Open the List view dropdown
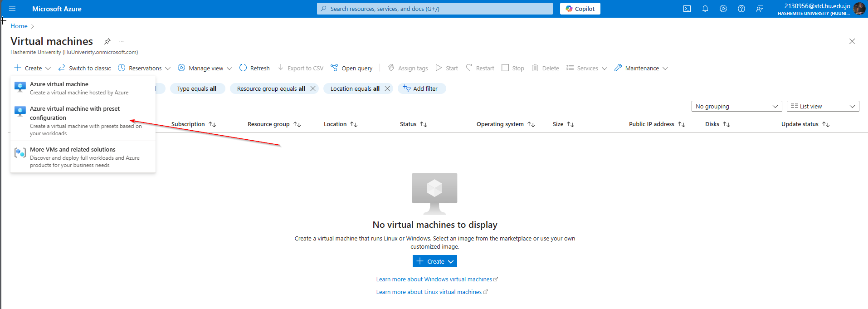 pyautogui.click(x=823, y=106)
